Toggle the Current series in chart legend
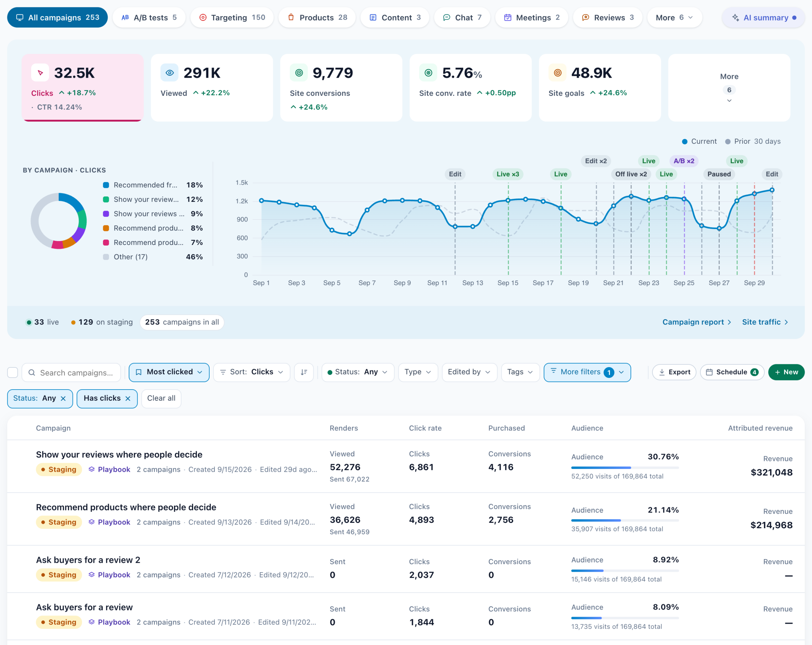The width and height of the screenshot is (812, 645). tap(699, 141)
